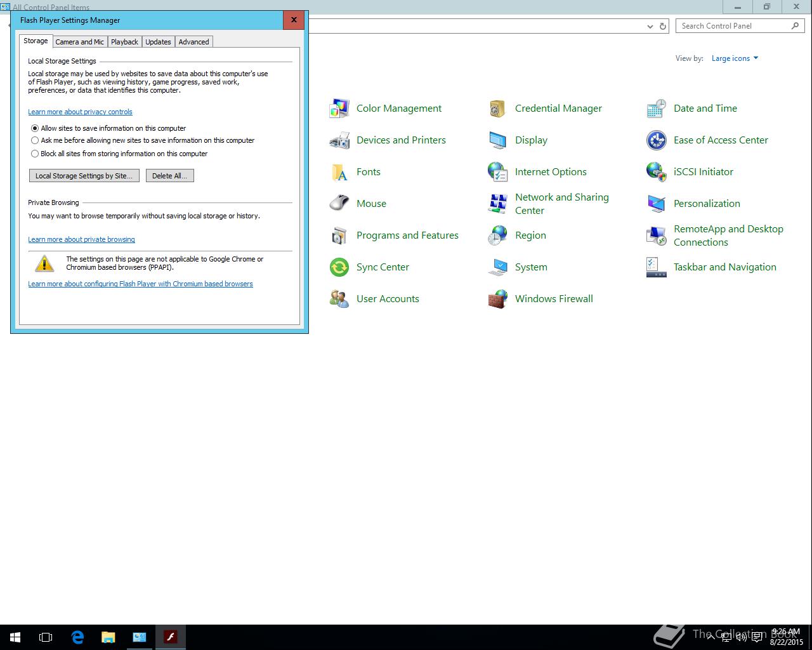
Task: Open the User Accounts icon
Action: [339, 299]
